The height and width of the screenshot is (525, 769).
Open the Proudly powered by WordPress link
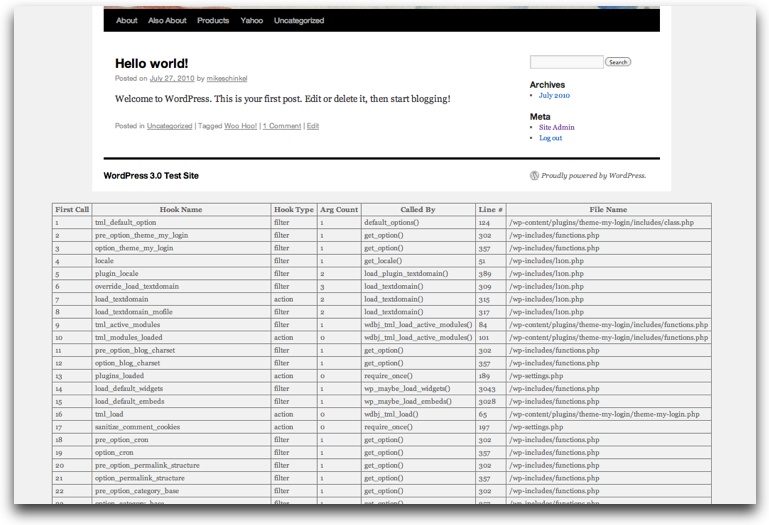[593, 176]
